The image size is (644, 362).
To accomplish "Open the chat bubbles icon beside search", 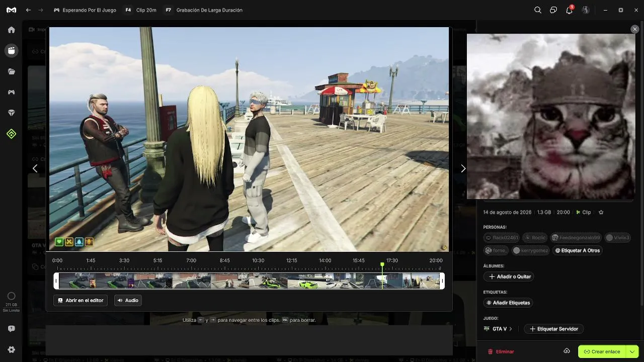I will pos(553,10).
